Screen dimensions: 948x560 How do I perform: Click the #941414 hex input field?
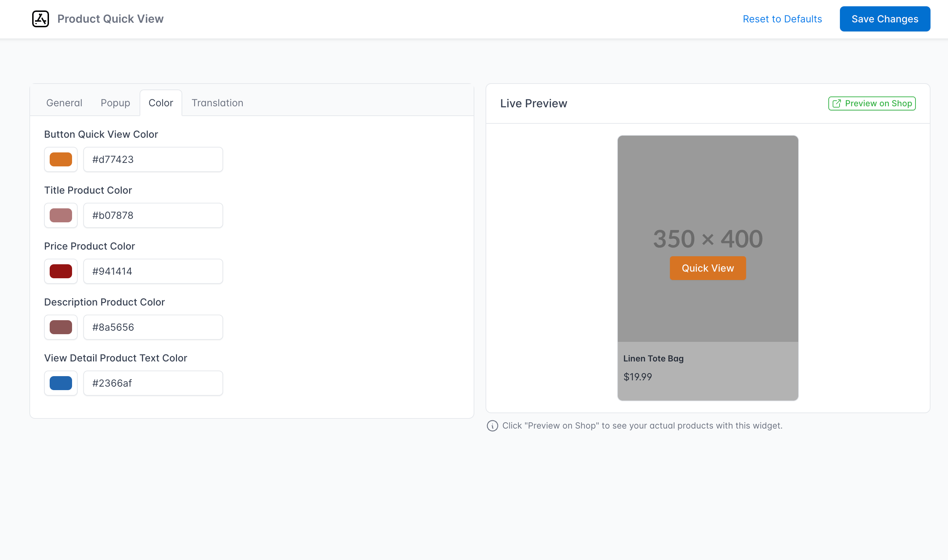pyautogui.click(x=153, y=271)
